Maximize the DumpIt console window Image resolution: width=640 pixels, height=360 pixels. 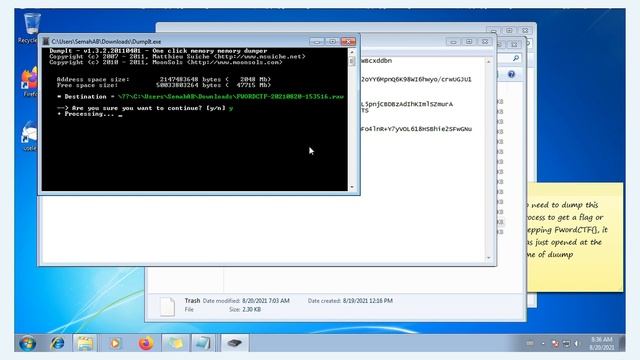click(332, 41)
